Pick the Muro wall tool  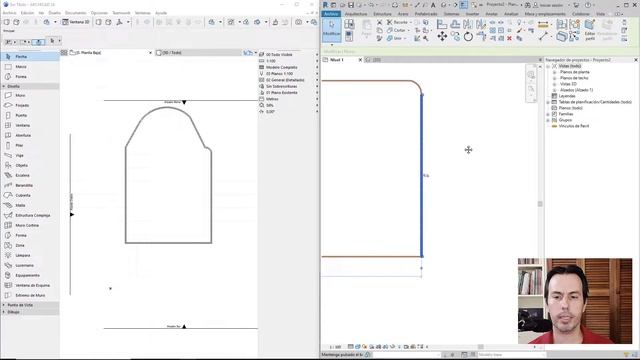[x=29, y=95]
